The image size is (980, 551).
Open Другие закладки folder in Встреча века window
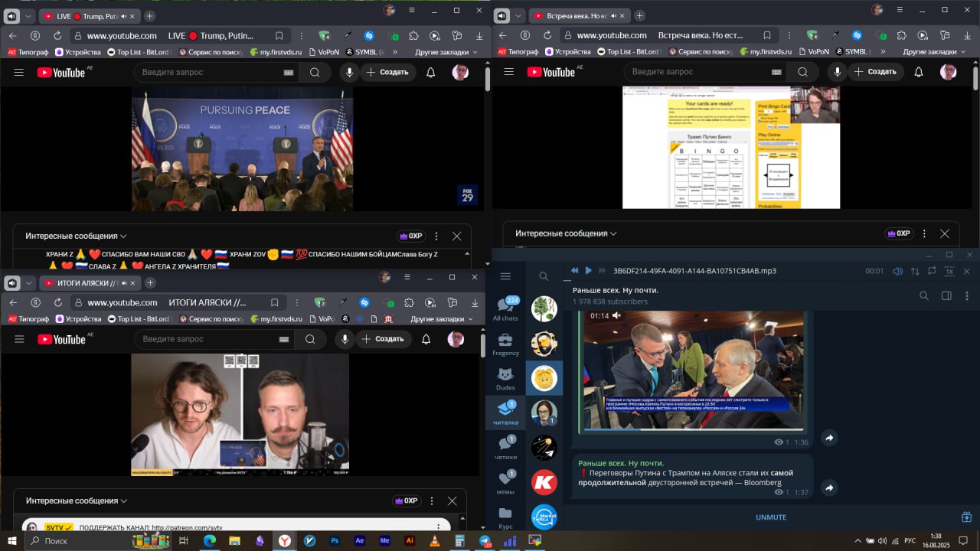point(936,52)
